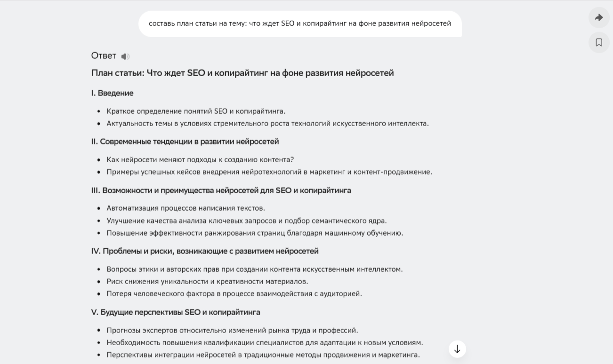Click the "Актуальность темы" bullet line
The height and width of the screenshot is (364, 613).
[x=267, y=124]
